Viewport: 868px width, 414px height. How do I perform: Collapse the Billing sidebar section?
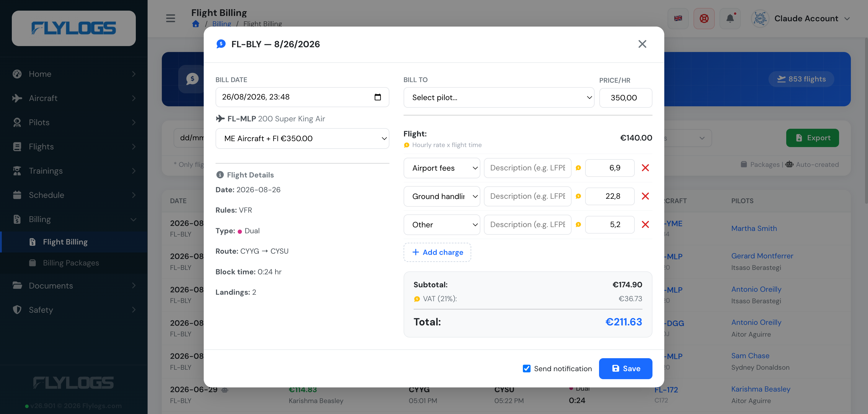tap(74, 219)
